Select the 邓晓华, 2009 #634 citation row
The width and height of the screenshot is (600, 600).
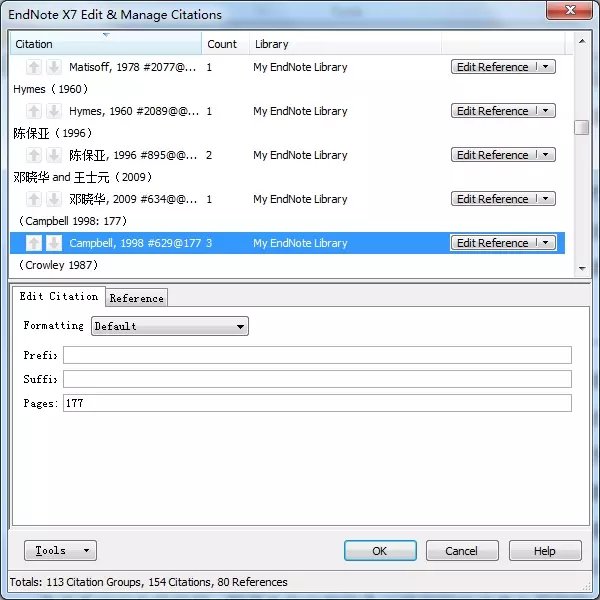tap(287, 199)
